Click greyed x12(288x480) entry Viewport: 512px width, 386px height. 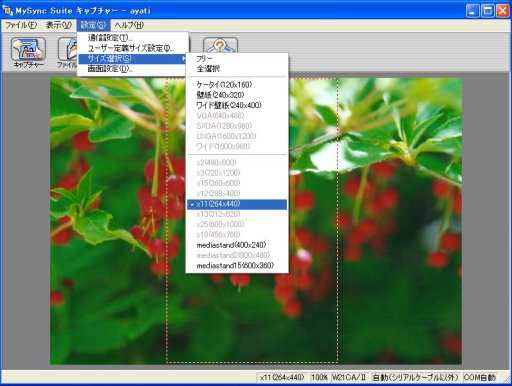click(237, 193)
